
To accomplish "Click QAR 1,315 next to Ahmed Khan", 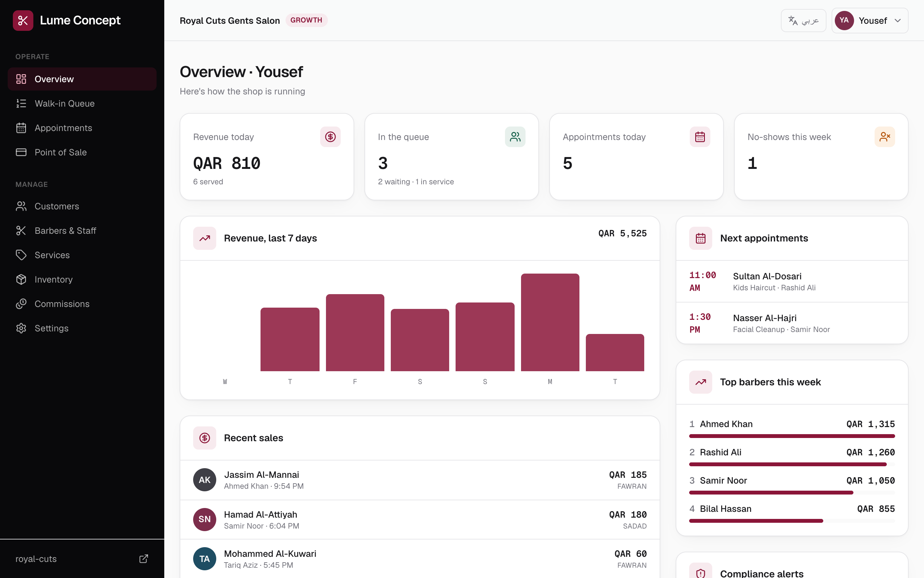I will point(870,424).
